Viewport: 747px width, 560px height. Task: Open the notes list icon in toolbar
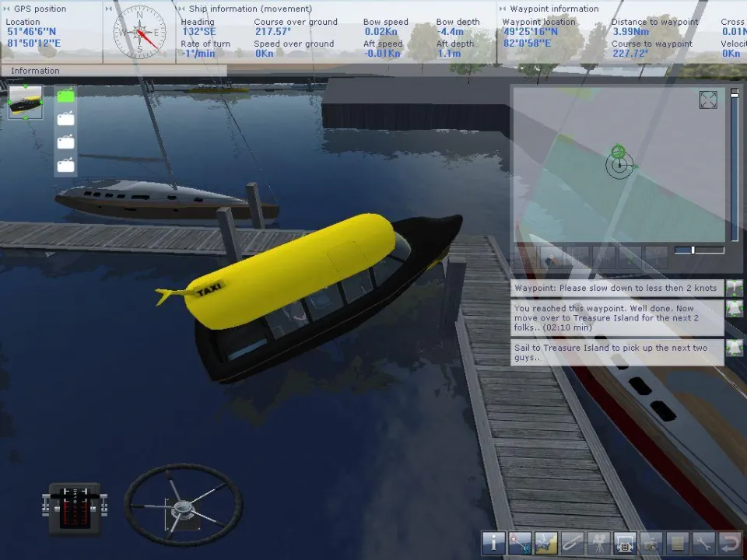click(x=677, y=542)
